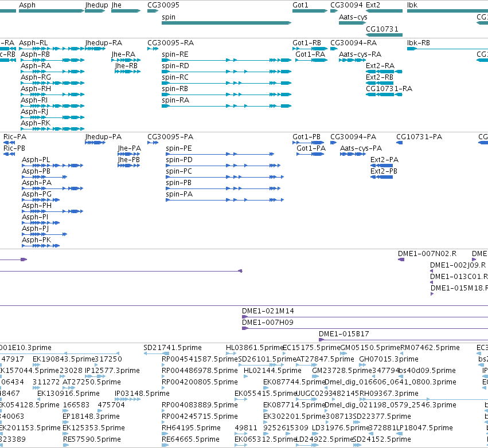Click the RP004200805.5prime EST label

pyautogui.click(x=200, y=382)
